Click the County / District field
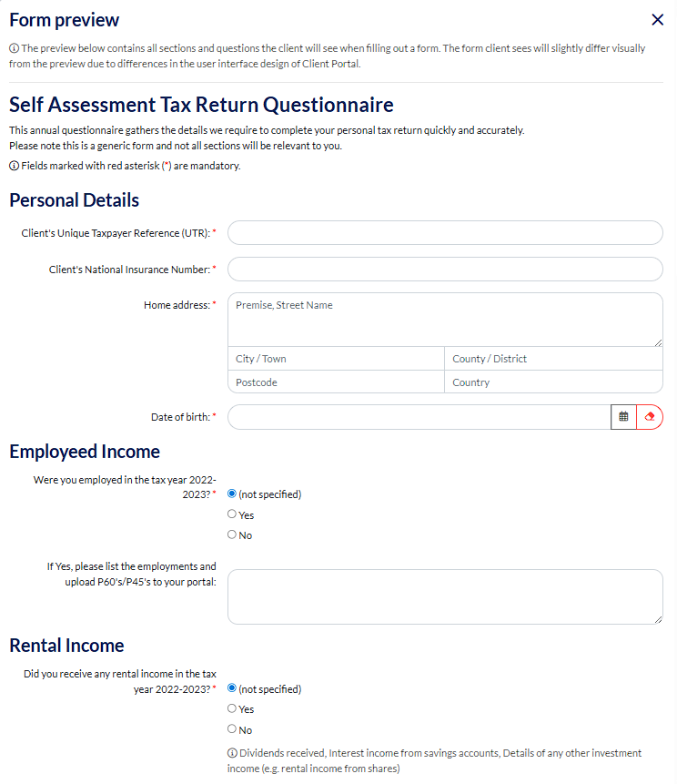The image size is (677, 784). pos(553,359)
